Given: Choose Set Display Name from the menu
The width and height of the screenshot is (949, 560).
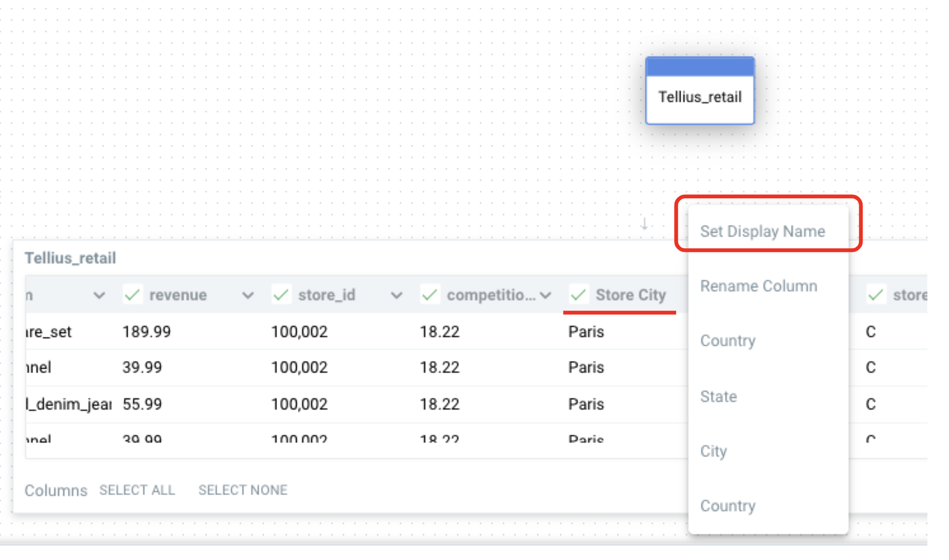Looking at the screenshot, I should 763,231.
